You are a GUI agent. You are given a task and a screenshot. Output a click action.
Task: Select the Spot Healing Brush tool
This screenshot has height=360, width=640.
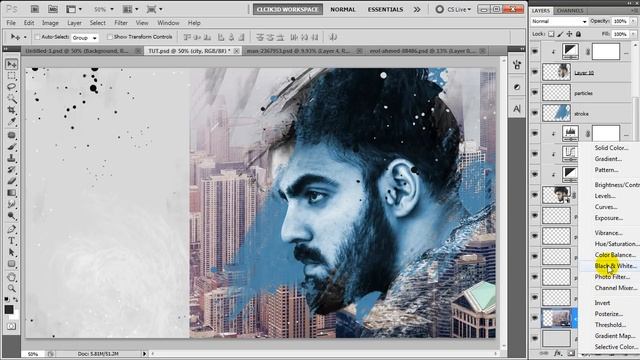[x=11, y=135]
